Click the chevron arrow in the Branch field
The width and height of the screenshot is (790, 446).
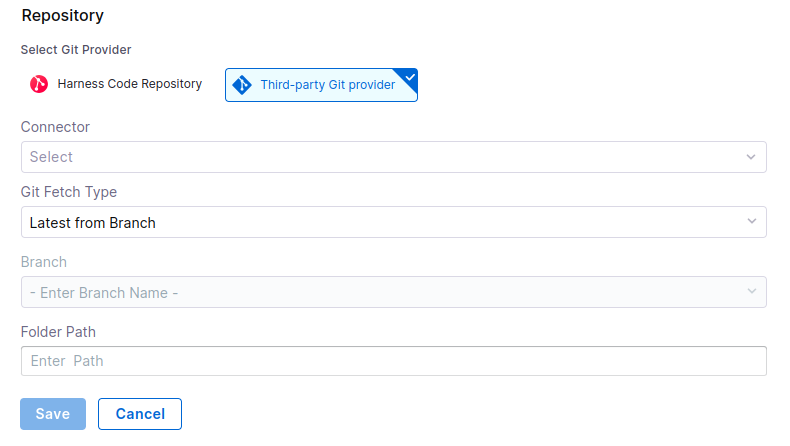tap(751, 292)
